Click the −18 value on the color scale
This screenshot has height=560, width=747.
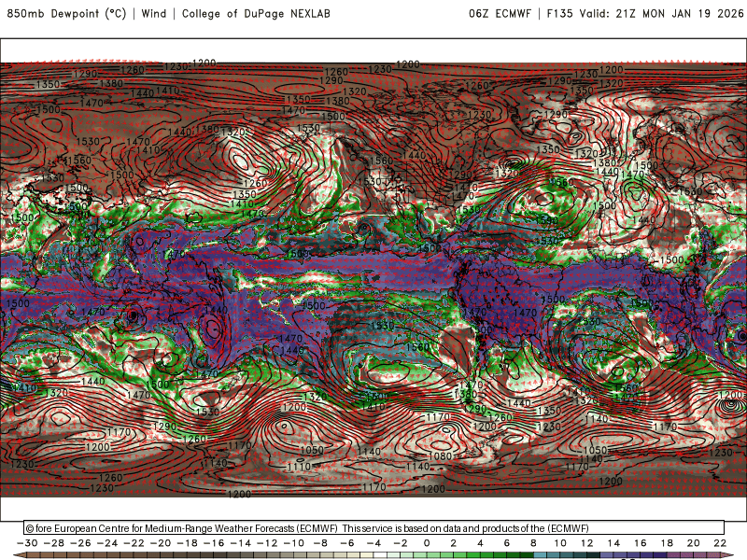click(x=188, y=543)
